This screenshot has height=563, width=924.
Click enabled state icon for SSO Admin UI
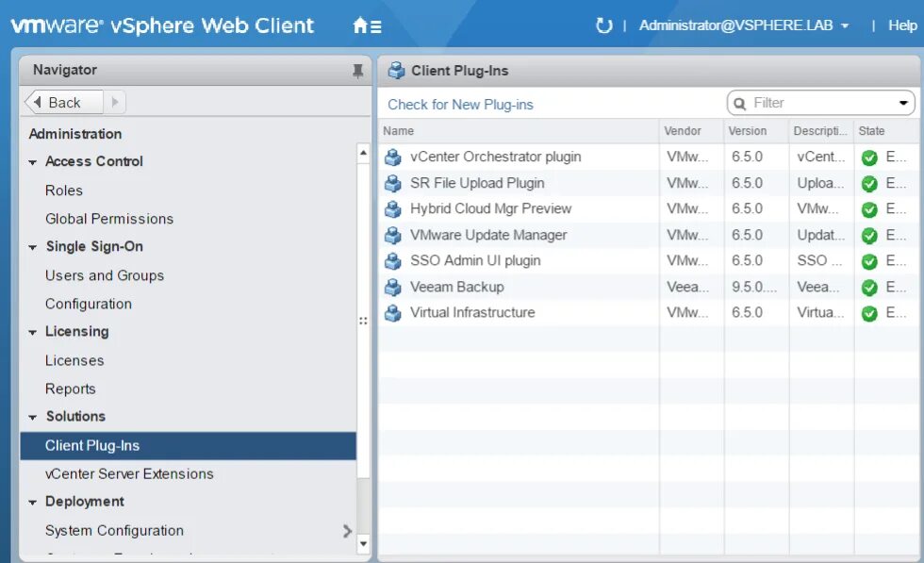point(869,261)
